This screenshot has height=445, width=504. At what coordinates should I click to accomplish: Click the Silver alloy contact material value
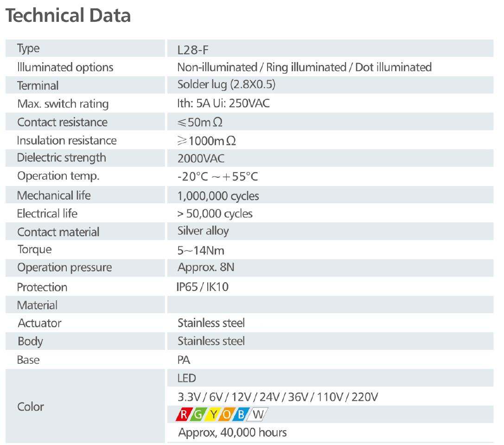coord(203,231)
